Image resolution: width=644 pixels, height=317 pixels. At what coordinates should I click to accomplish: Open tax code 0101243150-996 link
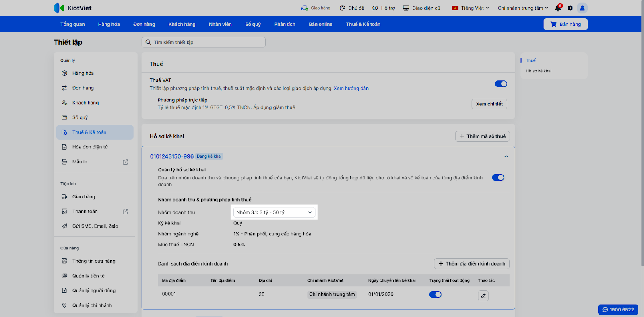(172, 156)
